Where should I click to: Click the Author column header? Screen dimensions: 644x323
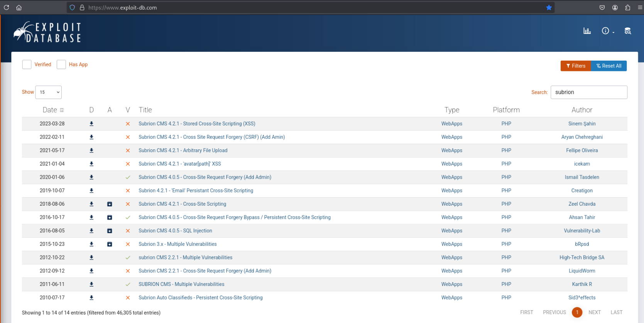582,110
